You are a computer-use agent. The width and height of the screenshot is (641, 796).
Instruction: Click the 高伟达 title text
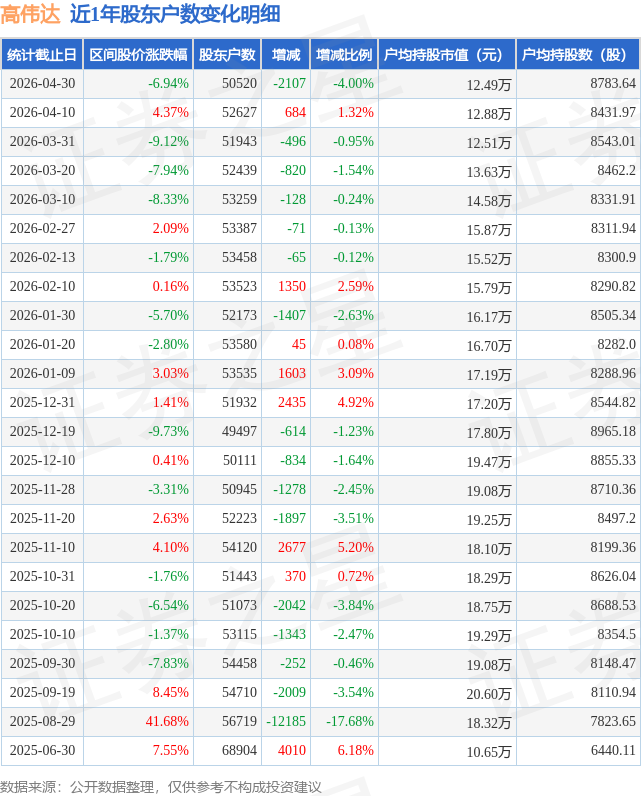click(30, 14)
